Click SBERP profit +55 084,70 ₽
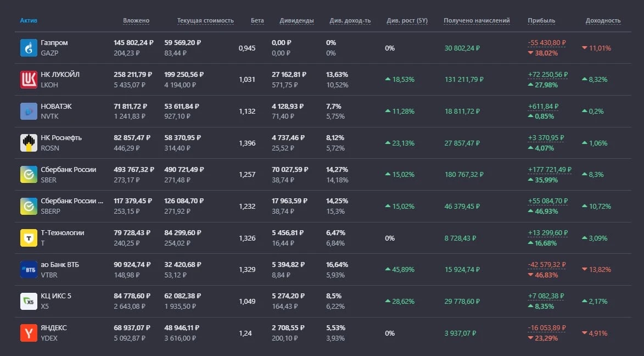Image resolution: width=644 pixels, height=356 pixels. click(x=548, y=201)
